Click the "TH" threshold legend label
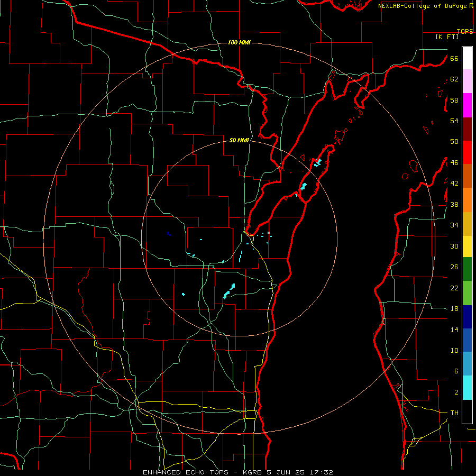476x476 pixels. [x=454, y=413]
